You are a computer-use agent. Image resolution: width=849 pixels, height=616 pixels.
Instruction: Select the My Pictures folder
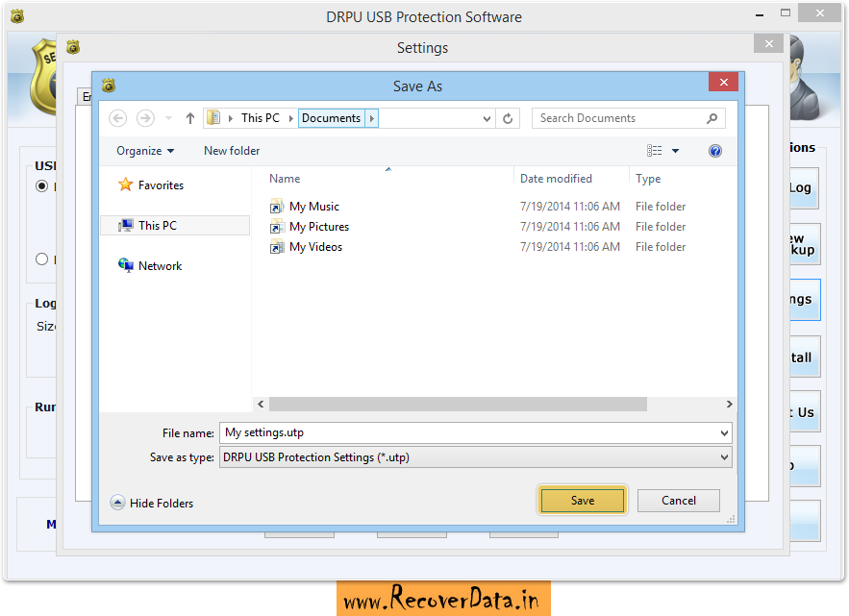319,227
